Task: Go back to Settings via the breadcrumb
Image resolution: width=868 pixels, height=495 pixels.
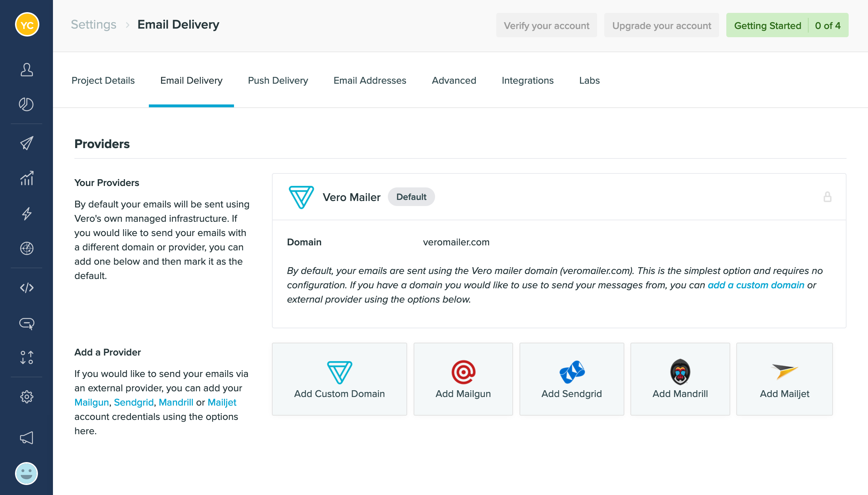Action: [x=93, y=25]
